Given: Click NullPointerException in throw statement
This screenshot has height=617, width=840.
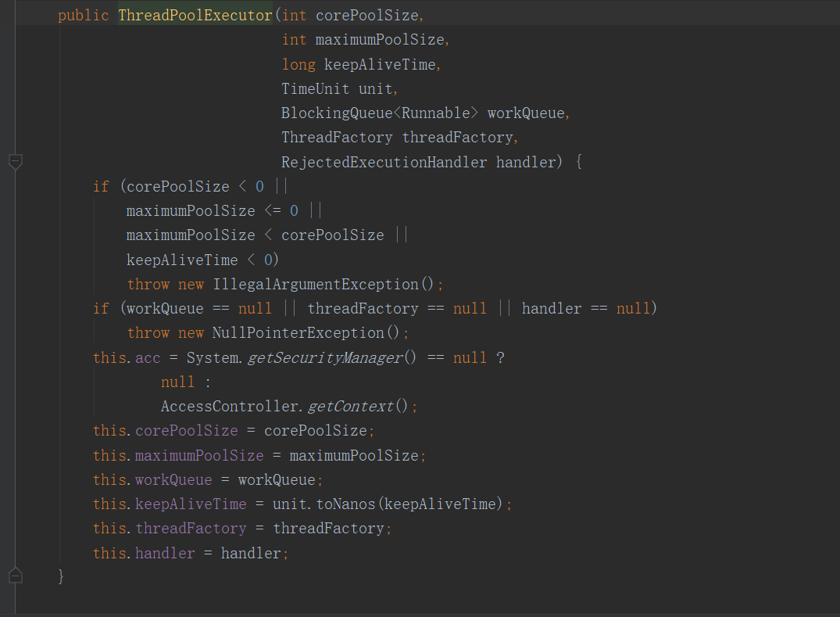Looking at the screenshot, I should pos(298,333).
